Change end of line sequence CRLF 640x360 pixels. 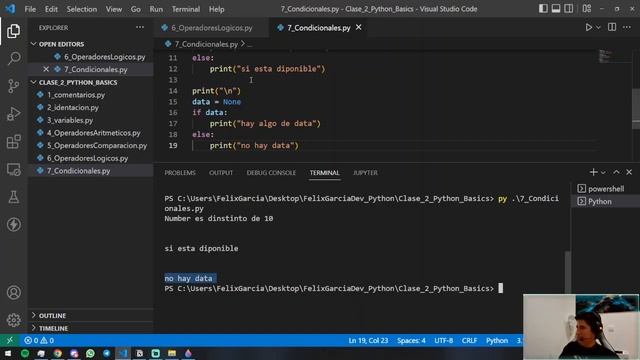(469, 340)
